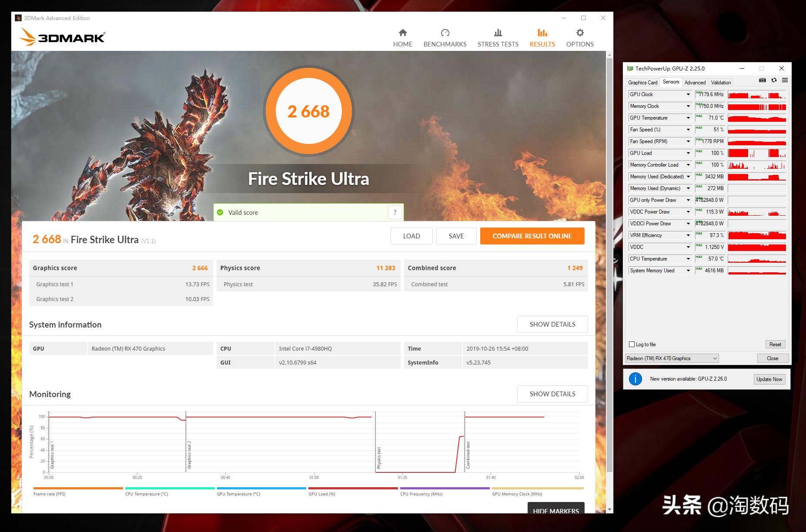Click the valid score help question mark
Viewport: 806px width, 532px height.
[x=395, y=212]
